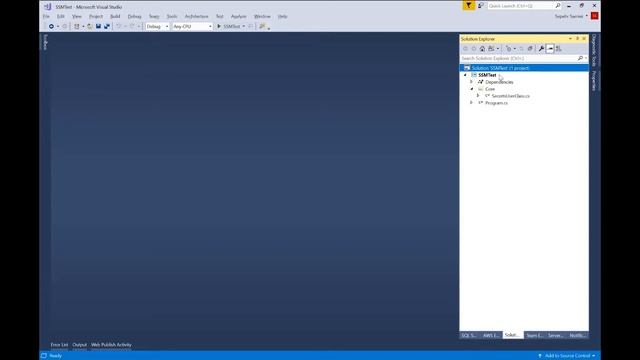
Task: Select the Solution 'SSMTest' root node
Action: (x=524, y=68)
